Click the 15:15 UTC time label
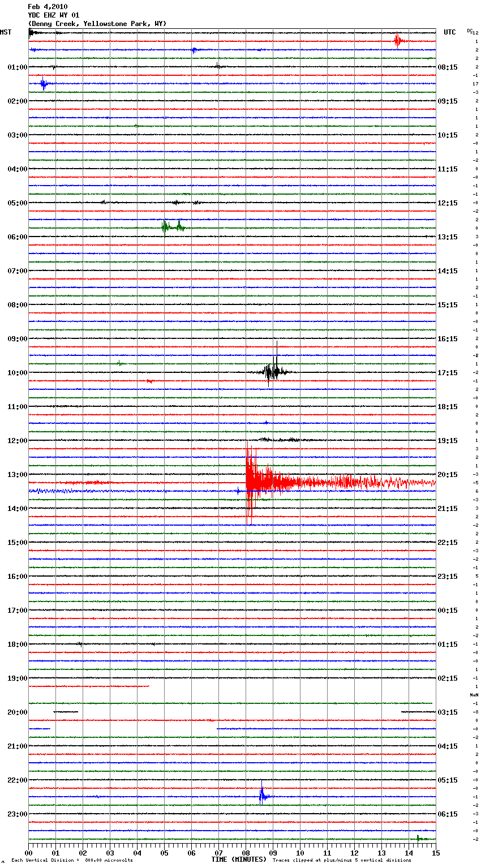Image resolution: width=481 pixels, height=868 pixels. (x=448, y=305)
